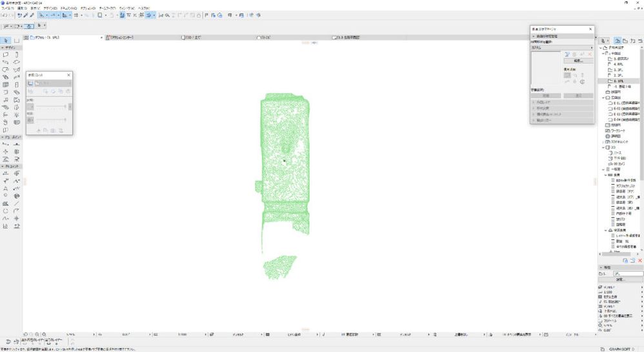Select the Column tool in Design toolbox

17,55
